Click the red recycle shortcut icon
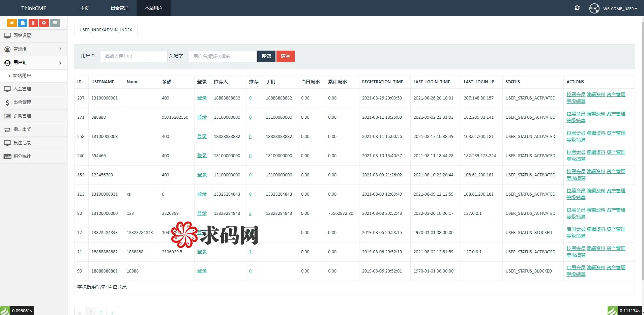Image resolution: width=644 pixels, height=315 pixels. 44,23
